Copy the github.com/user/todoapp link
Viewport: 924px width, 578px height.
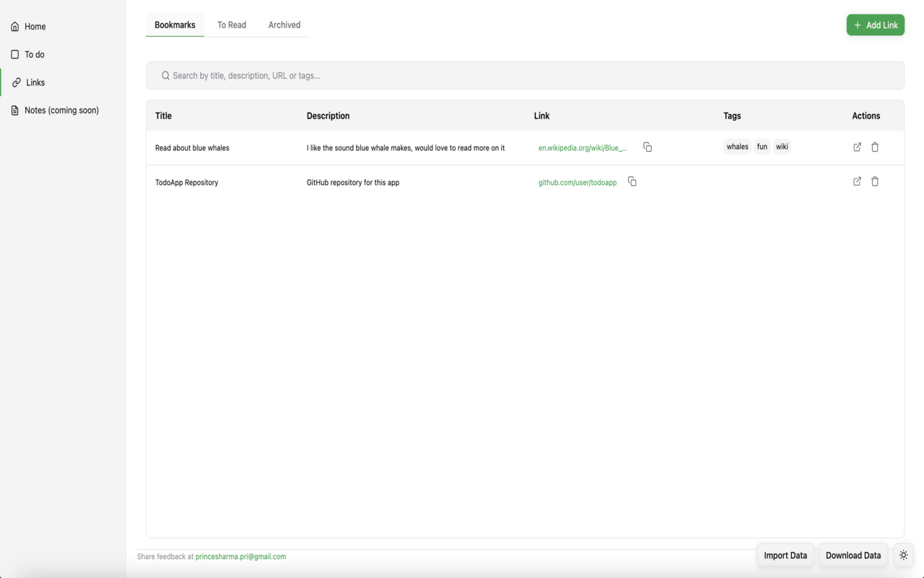coord(632,181)
